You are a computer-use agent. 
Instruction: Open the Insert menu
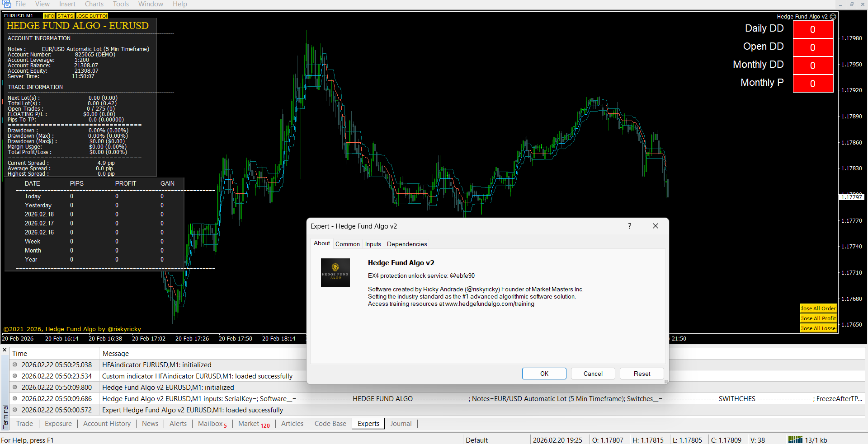(x=67, y=4)
